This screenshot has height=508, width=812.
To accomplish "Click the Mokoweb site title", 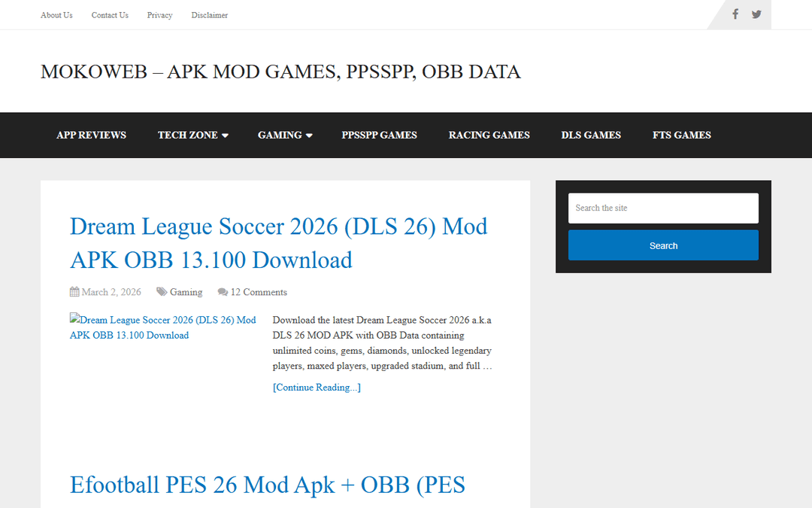I will (280, 71).
